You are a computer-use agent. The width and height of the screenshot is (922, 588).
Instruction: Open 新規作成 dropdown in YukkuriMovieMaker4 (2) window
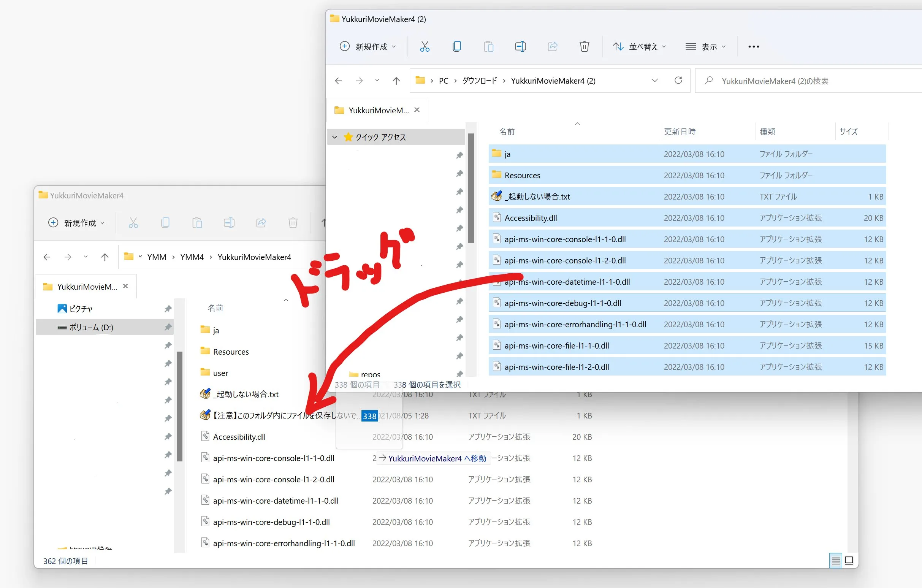point(368,47)
